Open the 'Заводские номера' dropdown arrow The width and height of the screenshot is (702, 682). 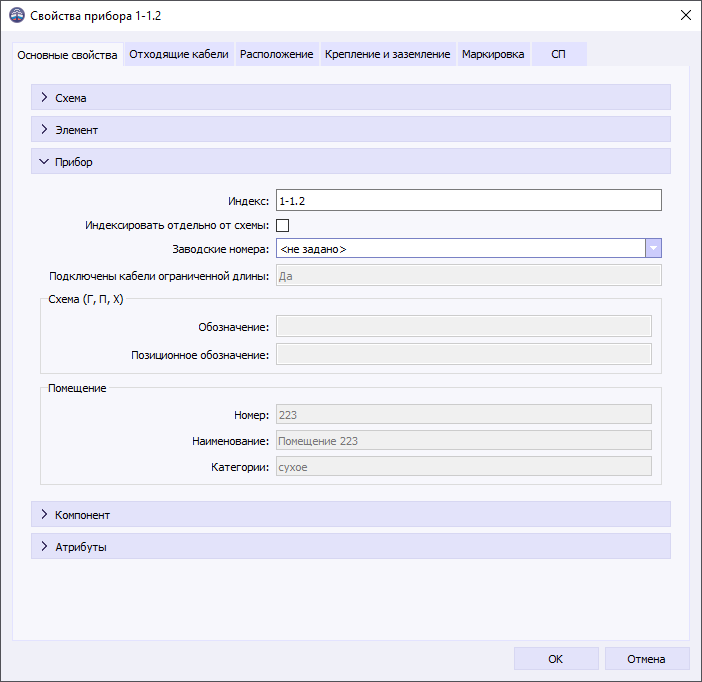pos(653,249)
